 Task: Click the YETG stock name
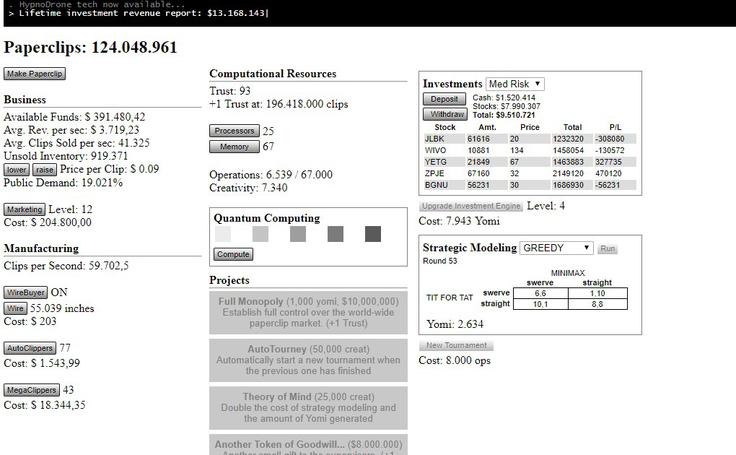(435, 162)
